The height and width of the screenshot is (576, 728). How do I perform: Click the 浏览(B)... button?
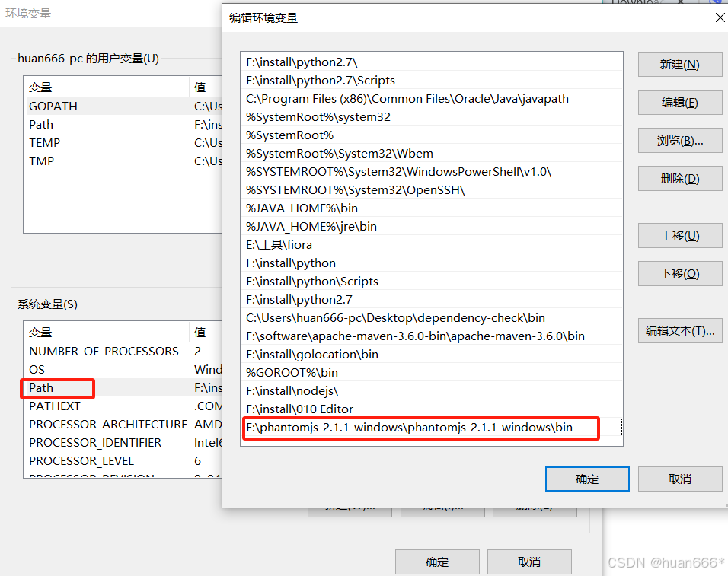[x=680, y=141]
